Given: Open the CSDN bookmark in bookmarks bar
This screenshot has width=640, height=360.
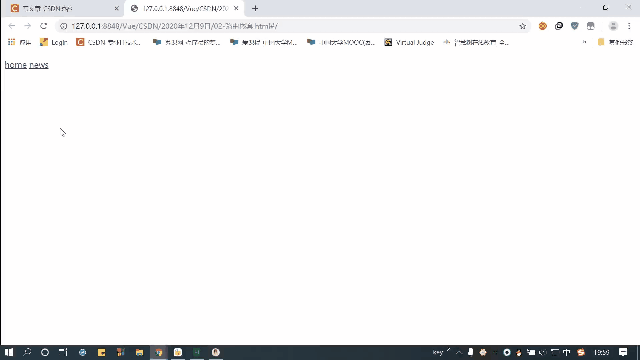Looking at the screenshot, I should click(x=109, y=42).
